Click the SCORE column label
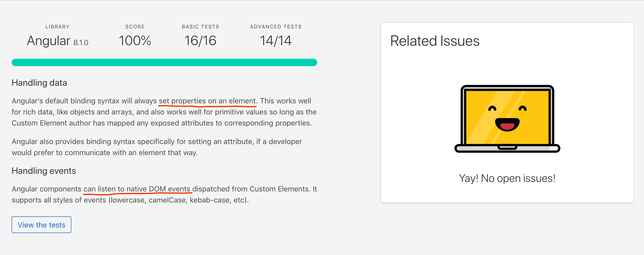This screenshot has width=644, height=255. coord(135,27)
